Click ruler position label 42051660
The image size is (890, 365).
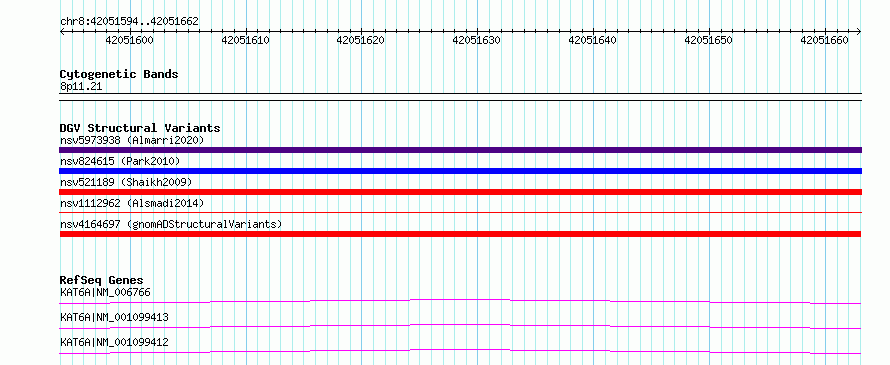824,40
